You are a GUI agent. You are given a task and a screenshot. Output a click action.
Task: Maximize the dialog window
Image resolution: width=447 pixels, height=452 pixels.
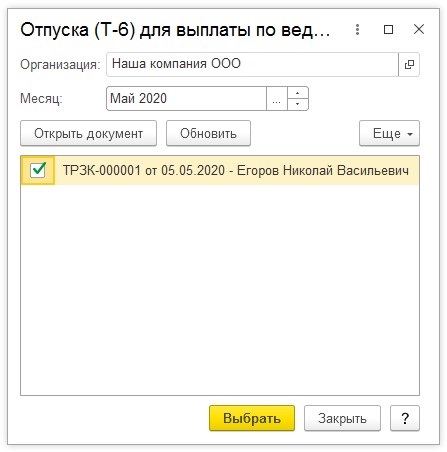point(388,30)
